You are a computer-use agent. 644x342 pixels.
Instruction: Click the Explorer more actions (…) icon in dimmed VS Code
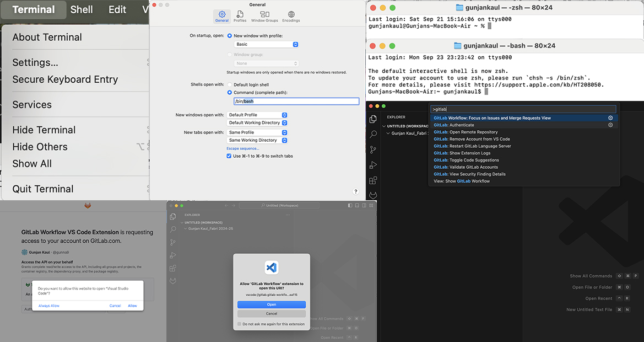click(288, 215)
